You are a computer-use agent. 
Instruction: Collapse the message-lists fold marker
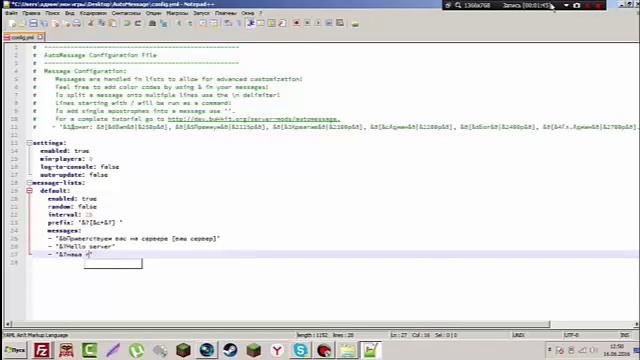pyautogui.click(x=29, y=182)
